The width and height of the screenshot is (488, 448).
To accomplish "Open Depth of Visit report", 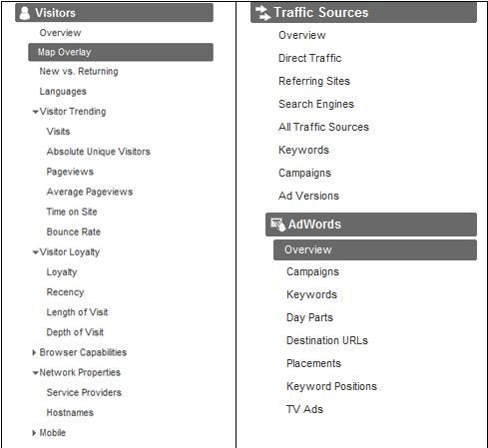I will pos(75,332).
